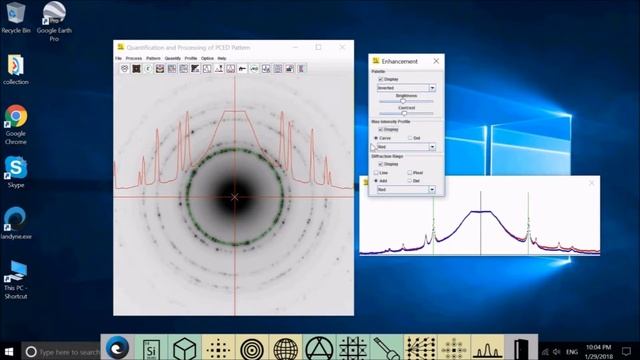Screen dimensions: 640x360
Task: Click the ENG language indicator
Action: pyautogui.click(x=572, y=351)
